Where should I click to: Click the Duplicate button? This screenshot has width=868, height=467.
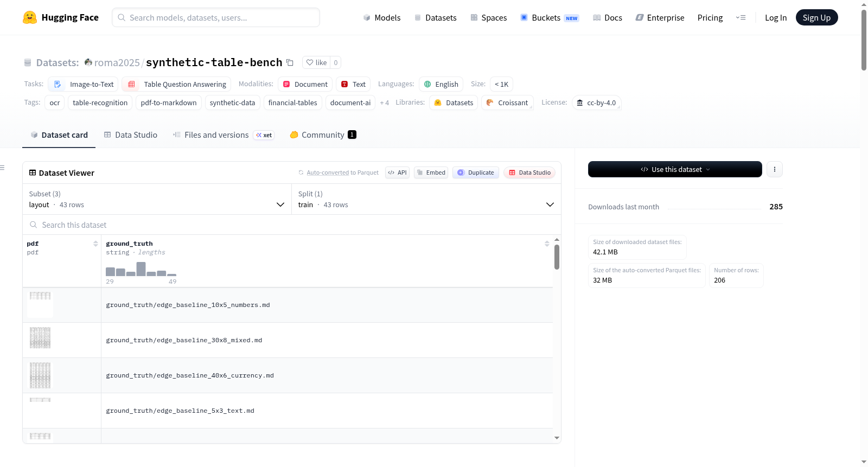[476, 172]
